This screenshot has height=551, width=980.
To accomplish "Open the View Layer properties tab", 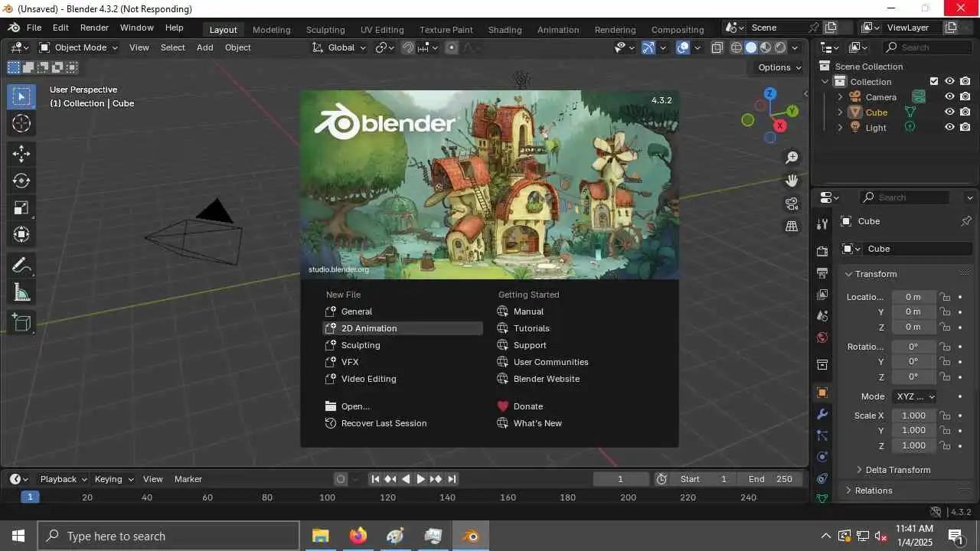I will point(822,294).
